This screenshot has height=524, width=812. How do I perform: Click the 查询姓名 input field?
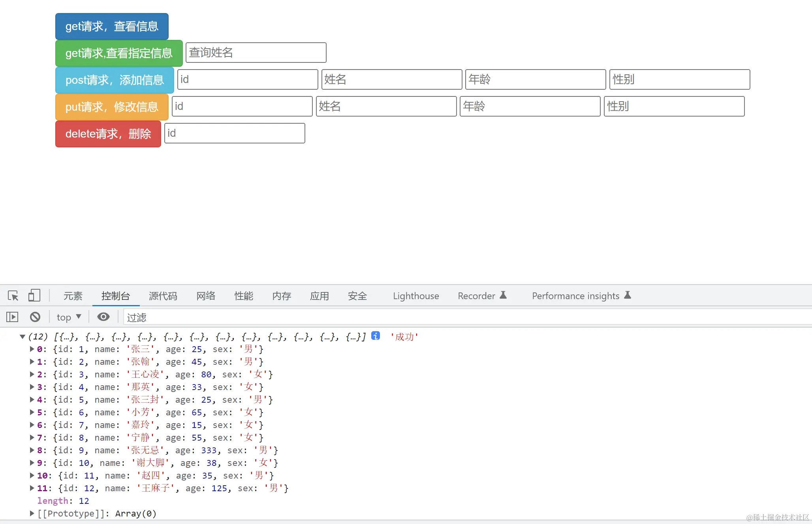(256, 53)
